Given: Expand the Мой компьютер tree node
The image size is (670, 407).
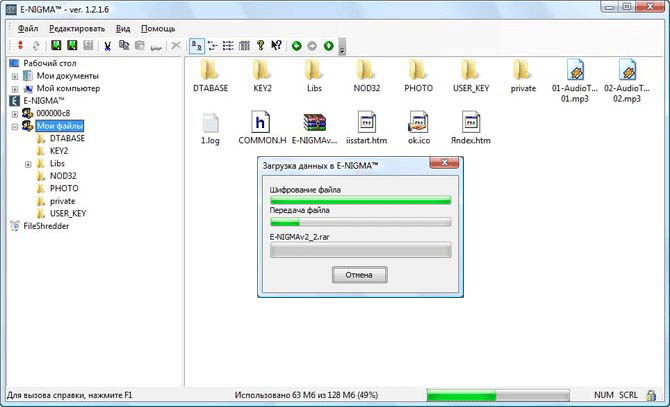Looking at the screenshot, I should pyautogui.click(x=15, y=89).
